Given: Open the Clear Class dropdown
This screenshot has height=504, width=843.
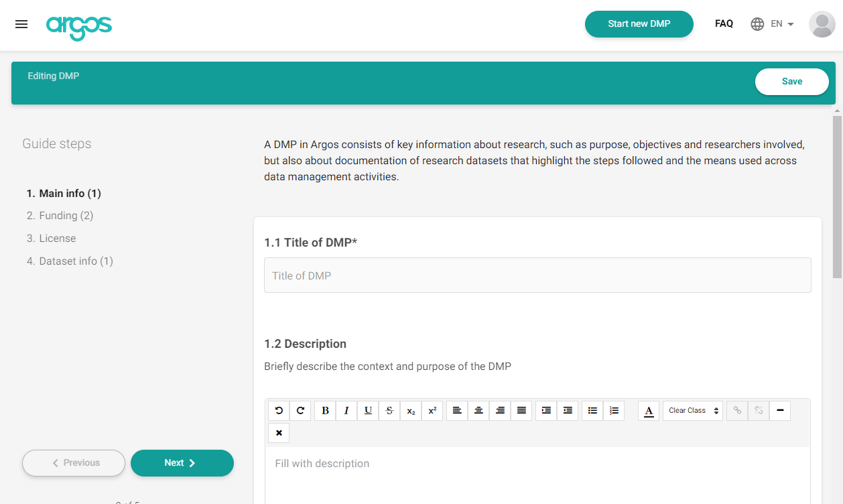Looking at the screenshot, I should coord(692,410).
